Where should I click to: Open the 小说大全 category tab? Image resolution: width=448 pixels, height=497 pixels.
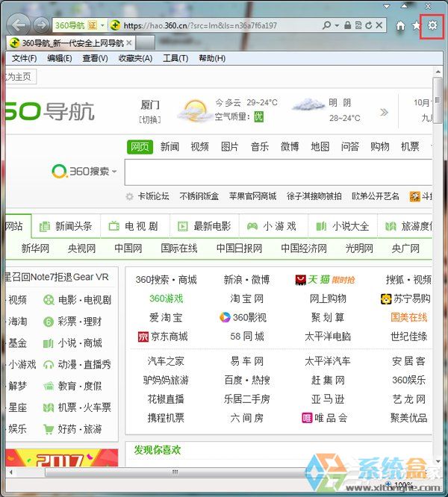pyautogui.click(x=343, y=226)
